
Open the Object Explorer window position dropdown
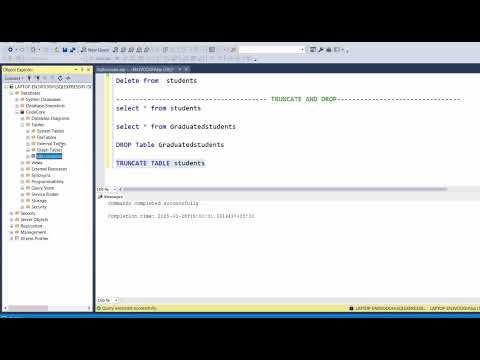click(x=76, y=69)
